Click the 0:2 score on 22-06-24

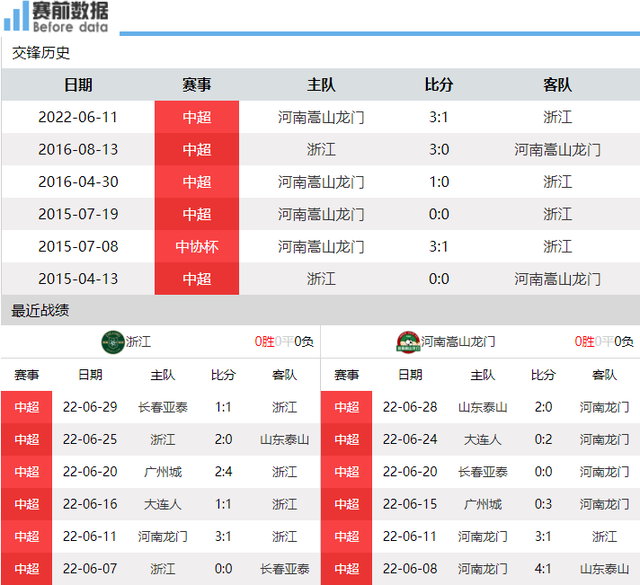pyautogui.click(x=543, y=439)
